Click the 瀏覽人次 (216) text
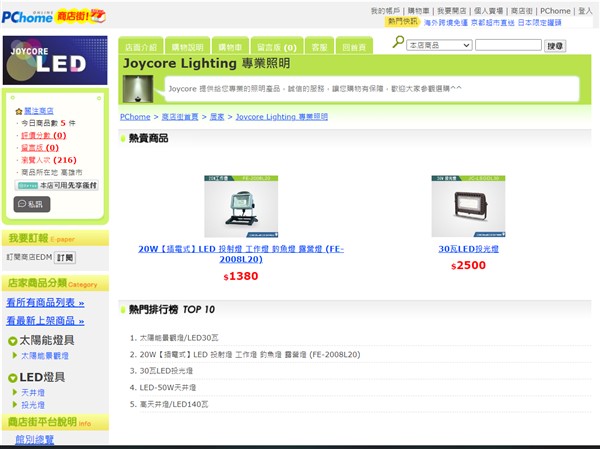 pyautogui.click(x=49, y=160)
